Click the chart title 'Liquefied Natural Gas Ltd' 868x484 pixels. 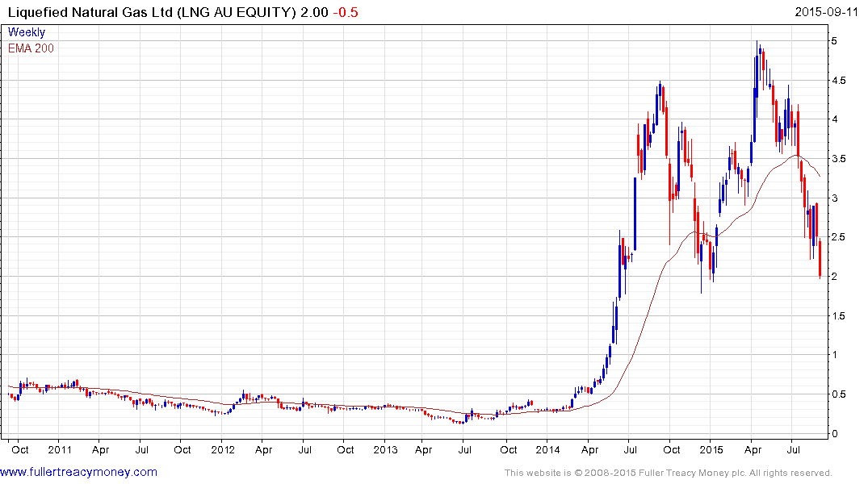tap(90, 11)
